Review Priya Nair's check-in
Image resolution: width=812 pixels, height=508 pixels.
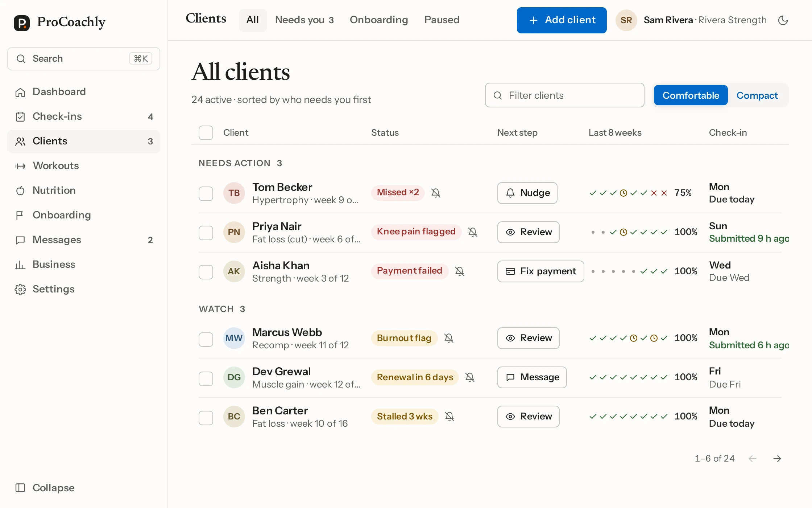(x=528, y=232)
